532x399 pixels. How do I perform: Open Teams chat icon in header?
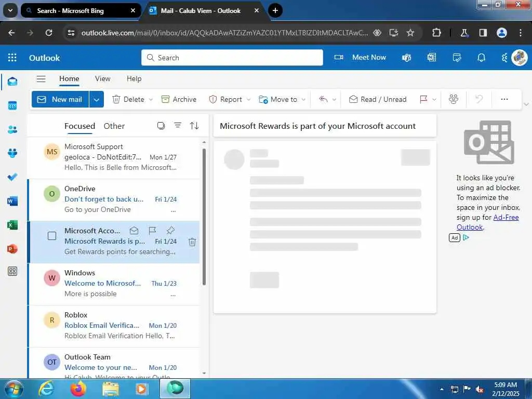[x=406, y=58]
